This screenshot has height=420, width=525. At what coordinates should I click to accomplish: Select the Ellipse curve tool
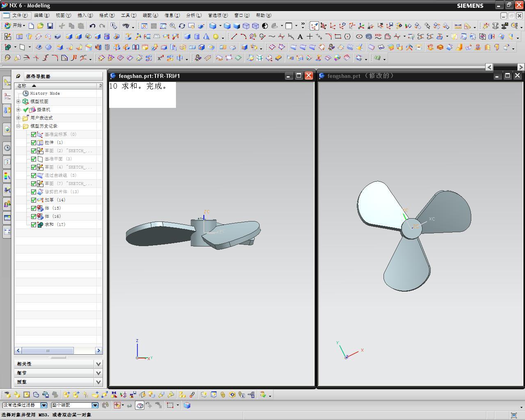pos(359,37)
